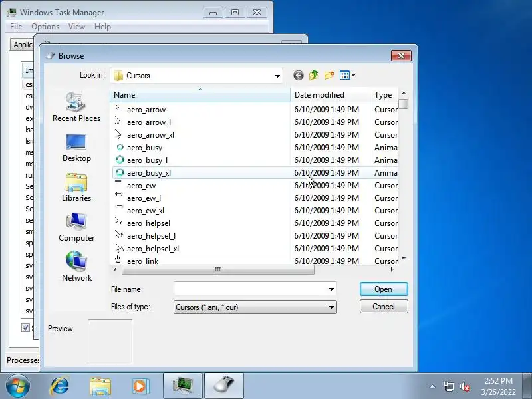
Task: Open Recent Places in sidebar
Action: [x=76, y=107]
